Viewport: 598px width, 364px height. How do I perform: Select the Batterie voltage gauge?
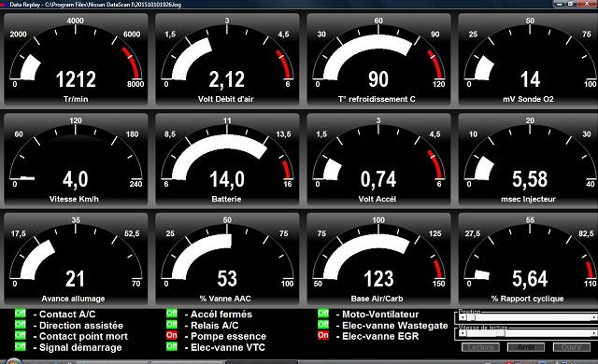227,160
